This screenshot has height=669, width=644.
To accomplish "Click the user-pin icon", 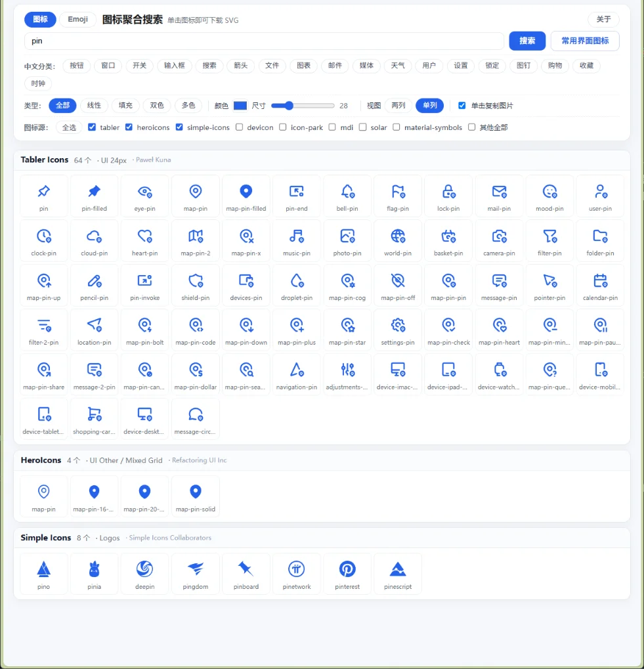I will tap(600, 196).
